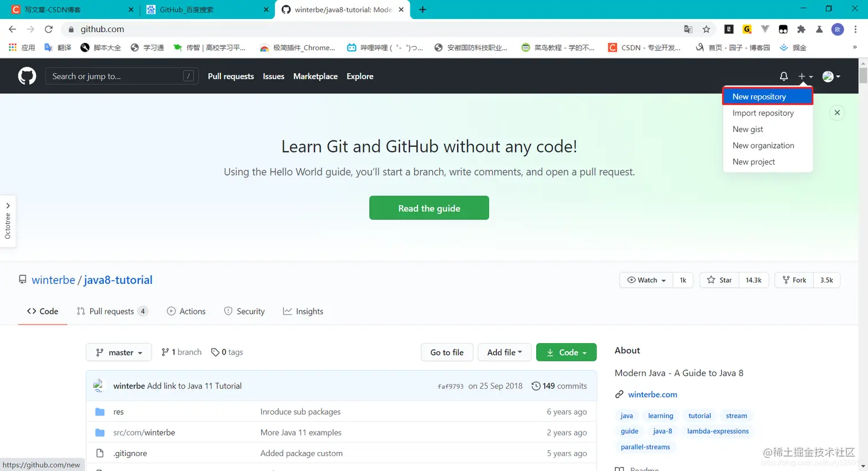Screen dimensions: 868x471
Task: Switch to the CSDN blog tab
Action: 72,10
